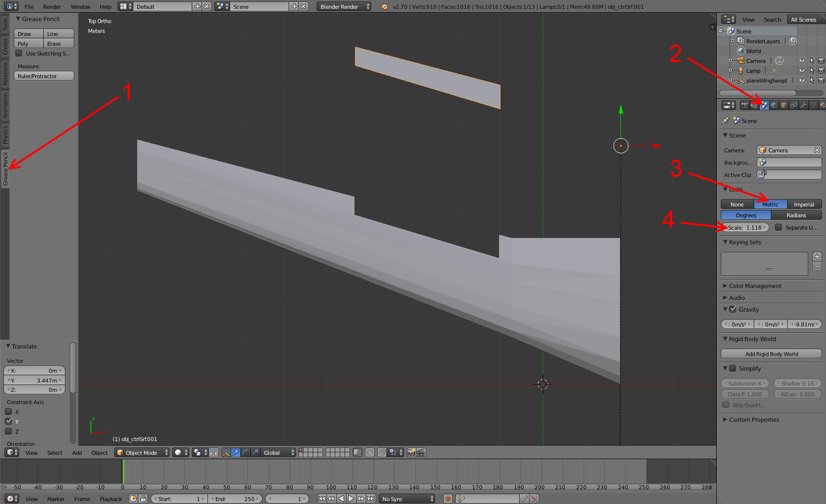Enable the Use Sketching Sessions checkbox
The height and width of the screenshot is (504, 826).
[19, 54]
